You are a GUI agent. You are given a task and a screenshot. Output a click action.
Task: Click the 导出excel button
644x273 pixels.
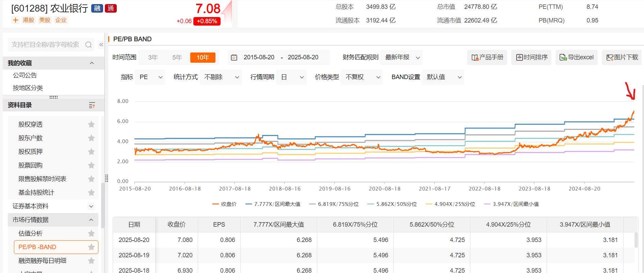click(x=577, y=57)
